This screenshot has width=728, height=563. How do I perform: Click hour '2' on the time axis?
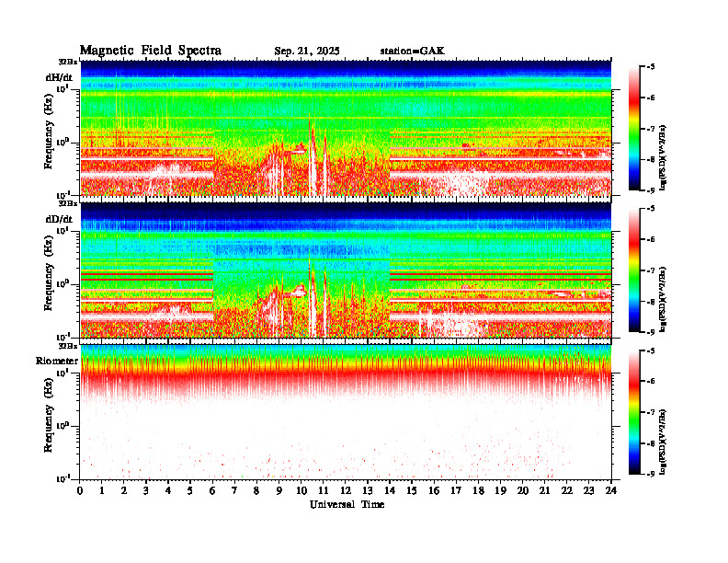click(124, 491)
